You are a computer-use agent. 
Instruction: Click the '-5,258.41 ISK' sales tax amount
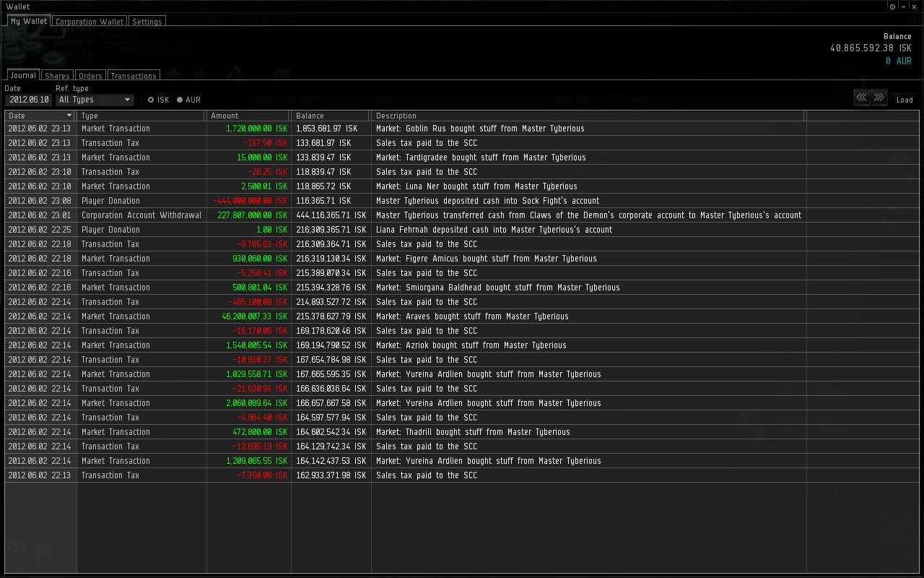[x=262, y=273]
